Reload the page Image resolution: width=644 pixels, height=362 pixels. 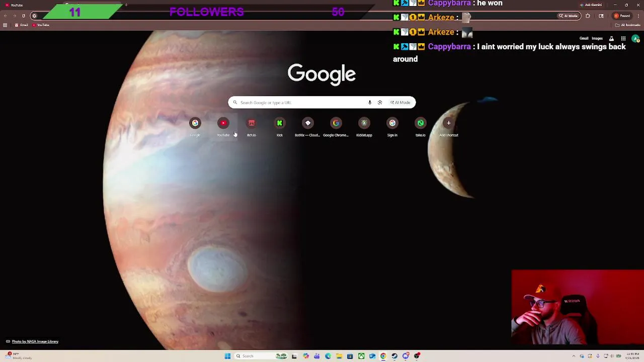(x=23, y=16)
